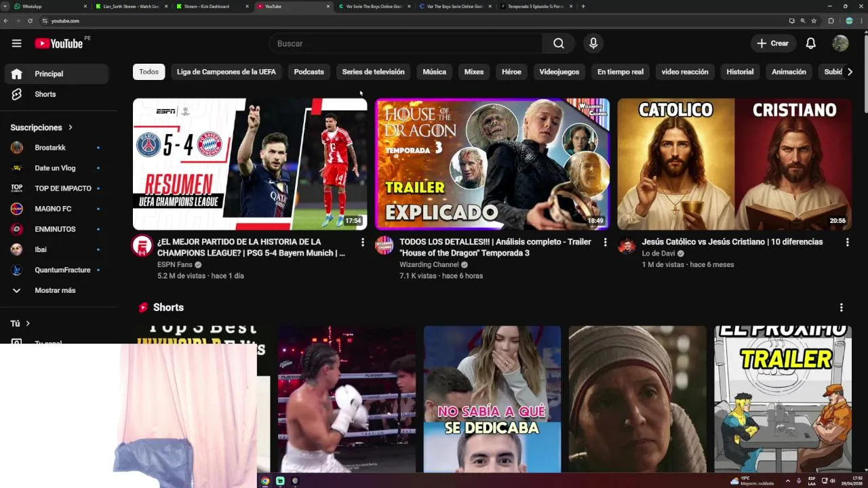The height and width of the screenshot is (488, 868).
Task: Select the Videojuegos chip
Action: [559, 72]
